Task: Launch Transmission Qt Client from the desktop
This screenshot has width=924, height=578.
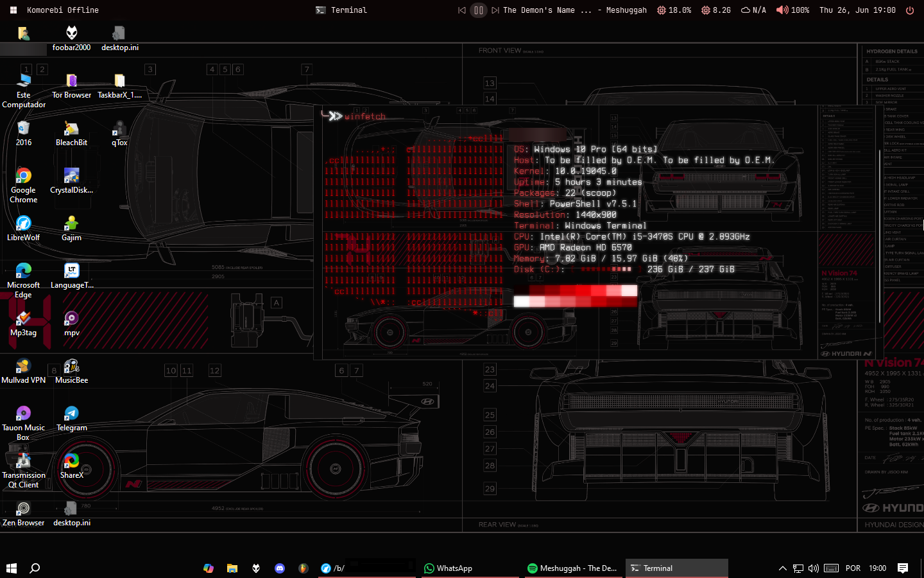Action: 24,471
